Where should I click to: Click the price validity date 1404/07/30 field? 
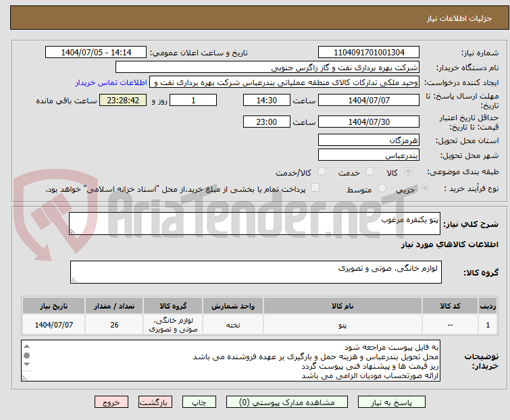369,122
